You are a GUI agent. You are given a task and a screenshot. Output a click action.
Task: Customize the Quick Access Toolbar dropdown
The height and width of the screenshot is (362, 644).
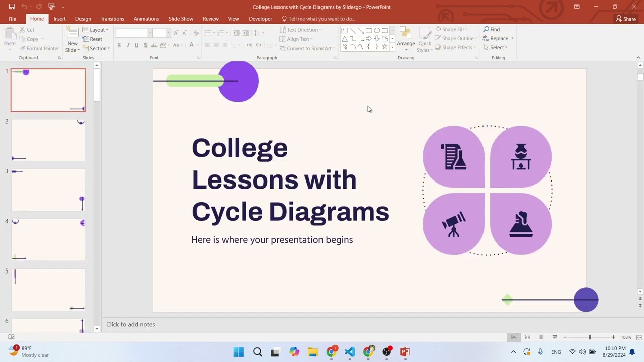[x=63, y=7]
